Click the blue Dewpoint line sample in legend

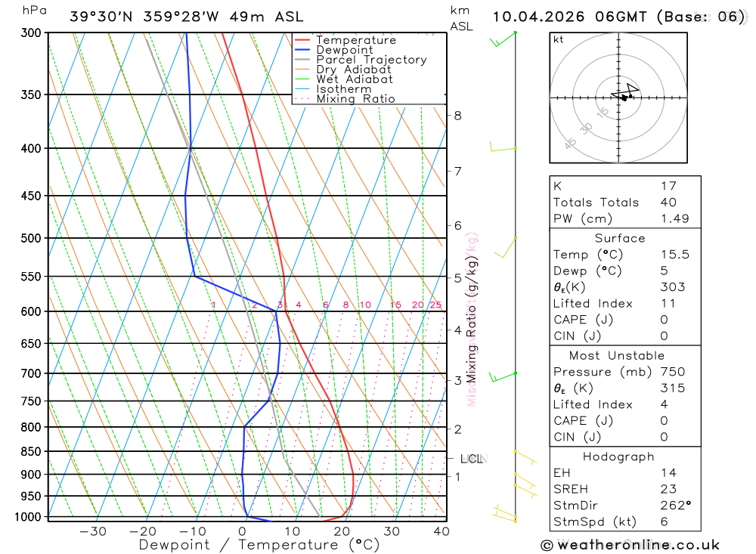[302, 50]
